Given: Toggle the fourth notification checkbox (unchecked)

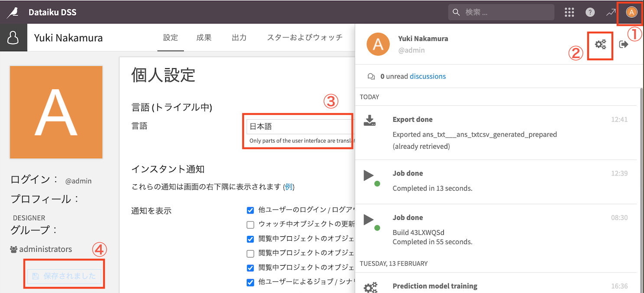Looking at the screenshot, I should pos(250,253).
